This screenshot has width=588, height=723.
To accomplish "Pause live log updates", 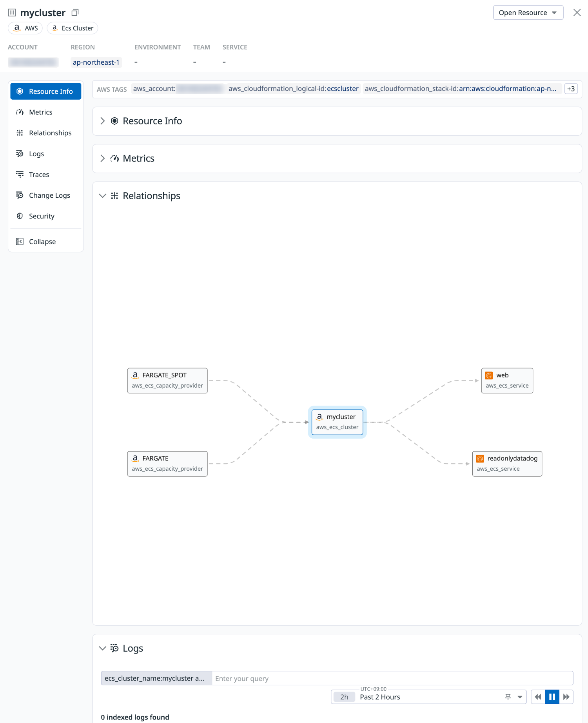I will point(552,697).
